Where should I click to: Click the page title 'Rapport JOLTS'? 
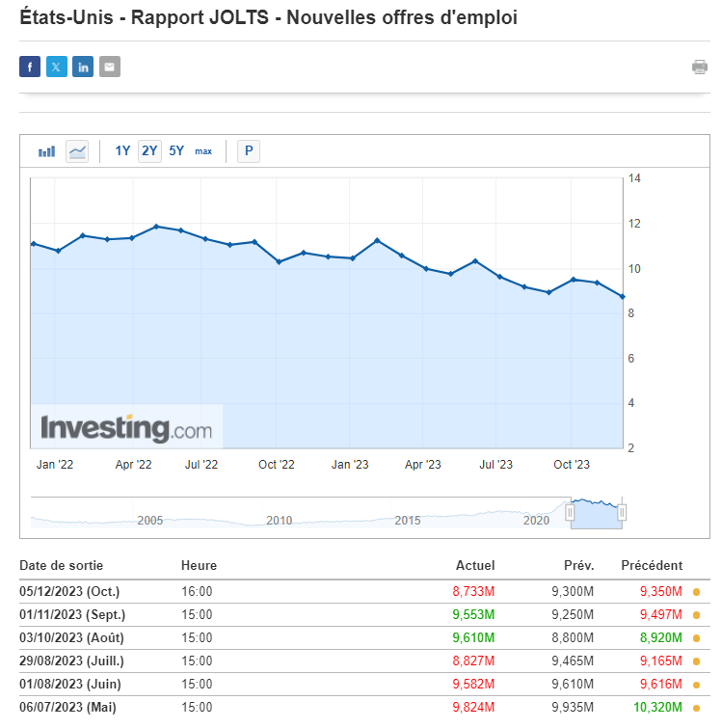click(x=200, y=17)
